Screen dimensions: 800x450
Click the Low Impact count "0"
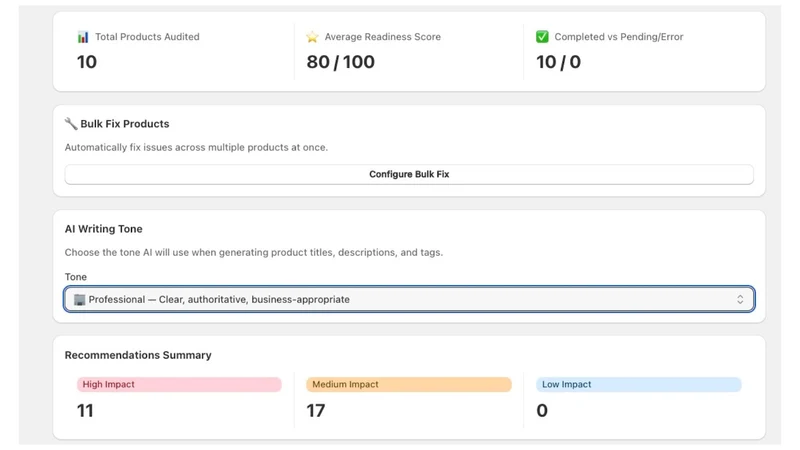coord(542,410)
